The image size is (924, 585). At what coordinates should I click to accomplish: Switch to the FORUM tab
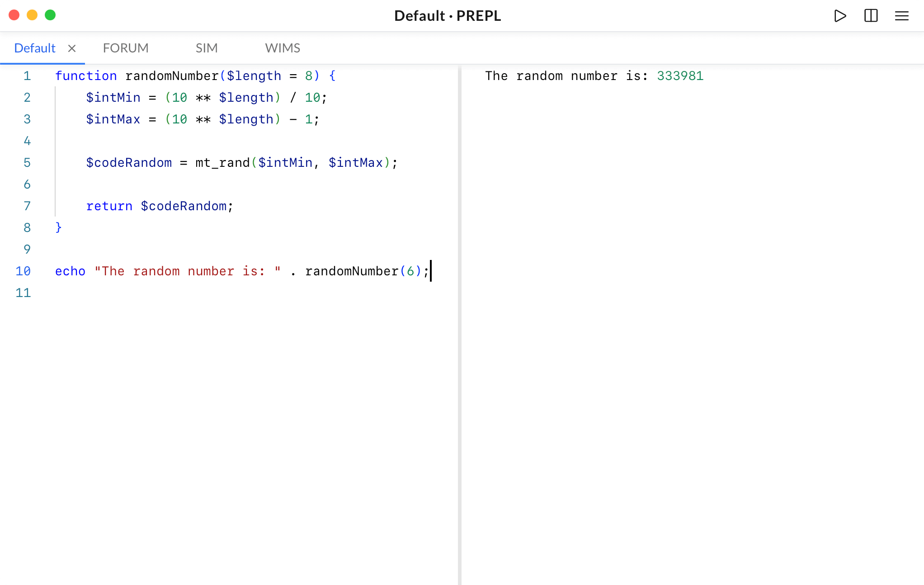click(126, 48)
